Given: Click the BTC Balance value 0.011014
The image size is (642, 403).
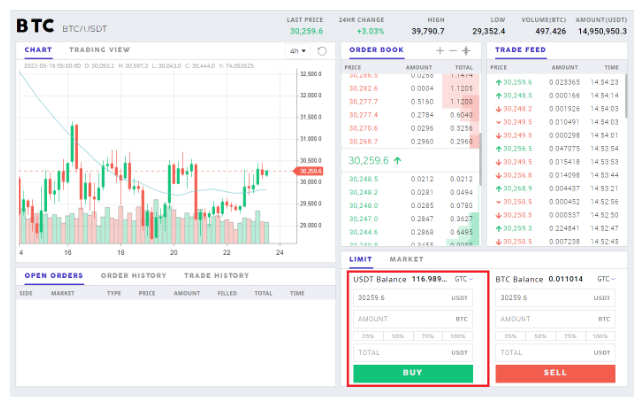Looking at the screenshot, I should [565, 279].
